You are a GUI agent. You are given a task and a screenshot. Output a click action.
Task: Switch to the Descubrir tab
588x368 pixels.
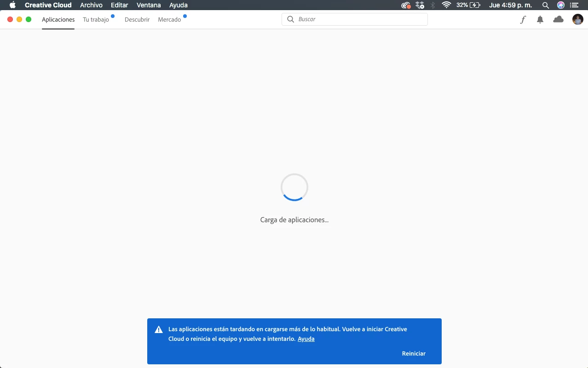click(137, 20)
